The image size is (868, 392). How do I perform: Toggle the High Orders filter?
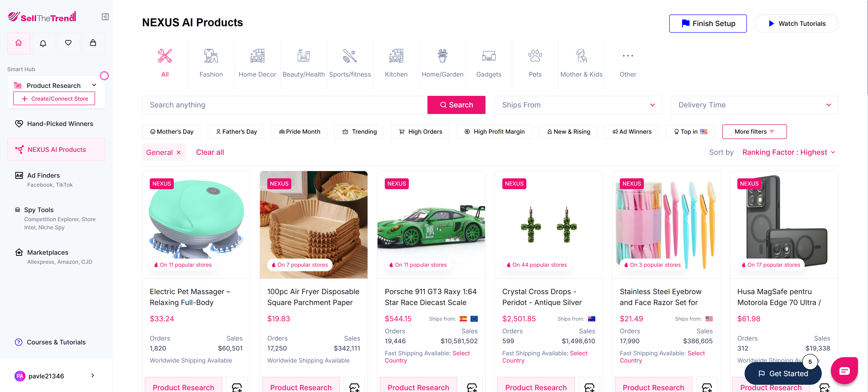click(420, 132)
